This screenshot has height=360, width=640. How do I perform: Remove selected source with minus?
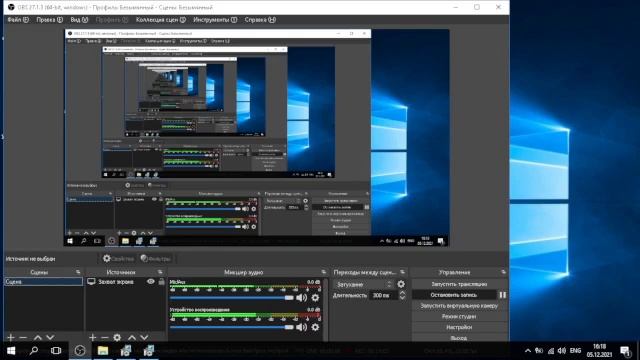point(105,338)
